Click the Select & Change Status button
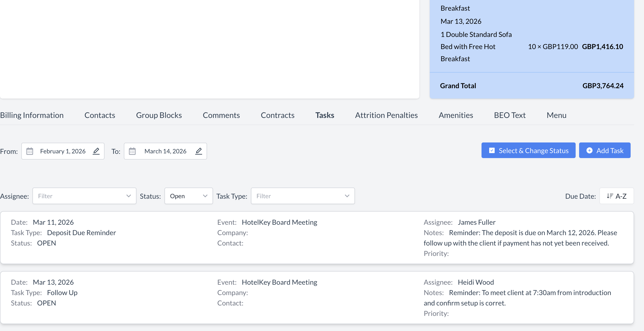This screenshot has width=644, height=331. (x=528, y=150)
